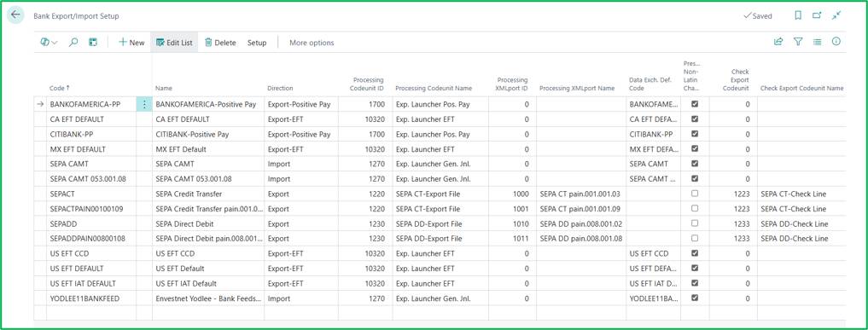Image resolution: width=868 pixels, height=330 pixels.
Task: Click the Edit List button
Action: click(174, 43)
